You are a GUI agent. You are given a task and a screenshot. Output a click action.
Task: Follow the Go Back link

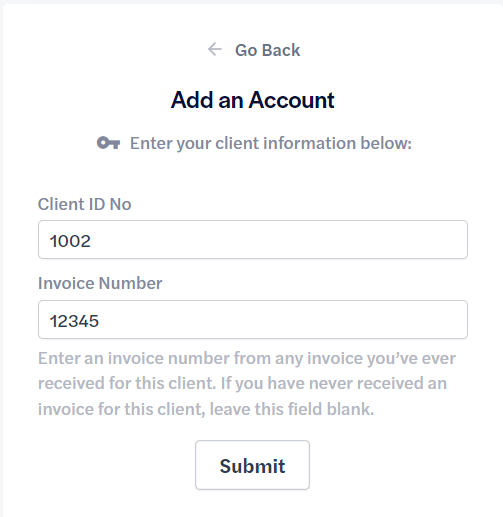(x=254, y=50)
